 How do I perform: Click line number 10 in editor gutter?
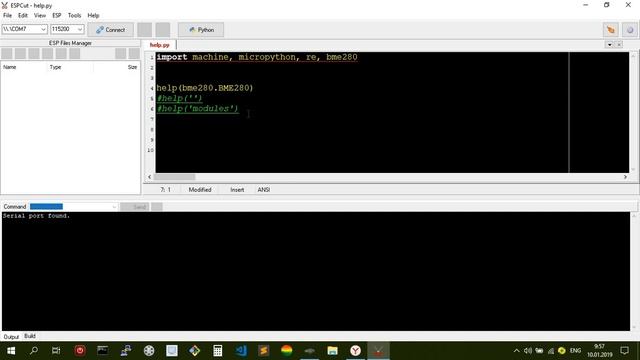(x=150, y=150)
